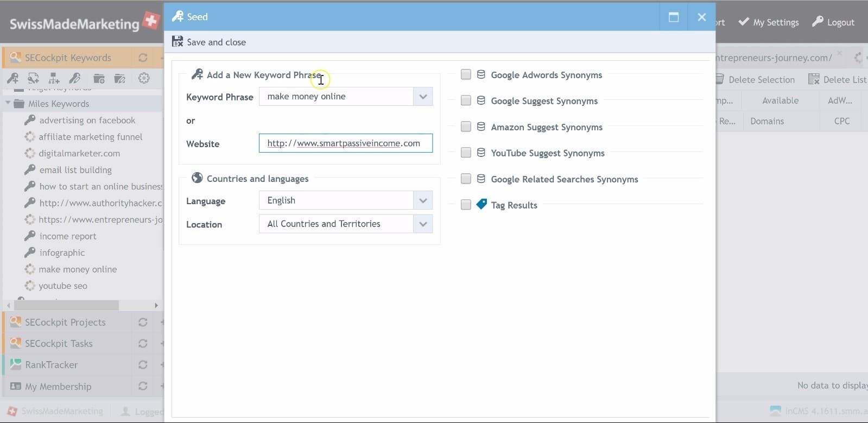868x423 pixels.
Task: Click the Delete List icon
Action: 814,79
